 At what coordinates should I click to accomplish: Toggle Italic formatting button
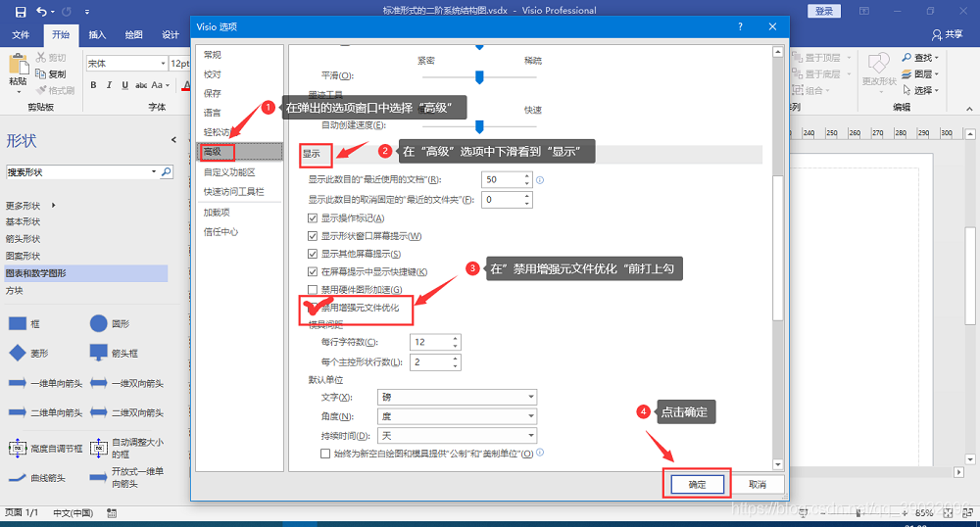(x=109, y=85)
